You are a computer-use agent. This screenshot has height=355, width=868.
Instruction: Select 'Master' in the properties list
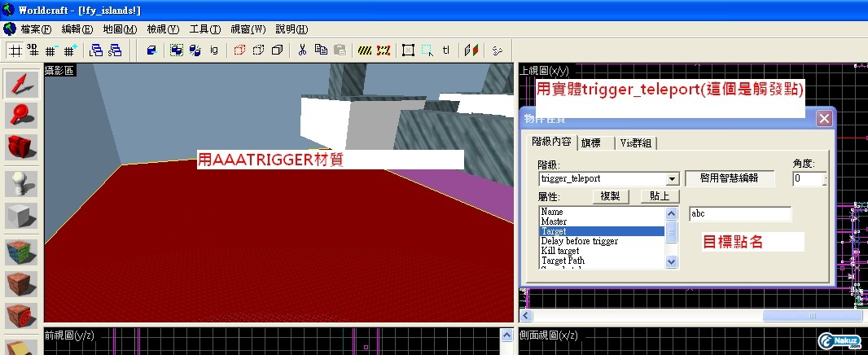pyautogui.click(x=602, y=221)
